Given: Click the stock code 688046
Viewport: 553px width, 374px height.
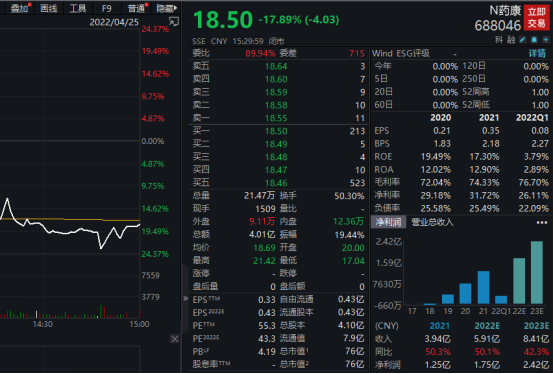Looking at the screenshot, I should pyautogui.click(x=498, y=25).
